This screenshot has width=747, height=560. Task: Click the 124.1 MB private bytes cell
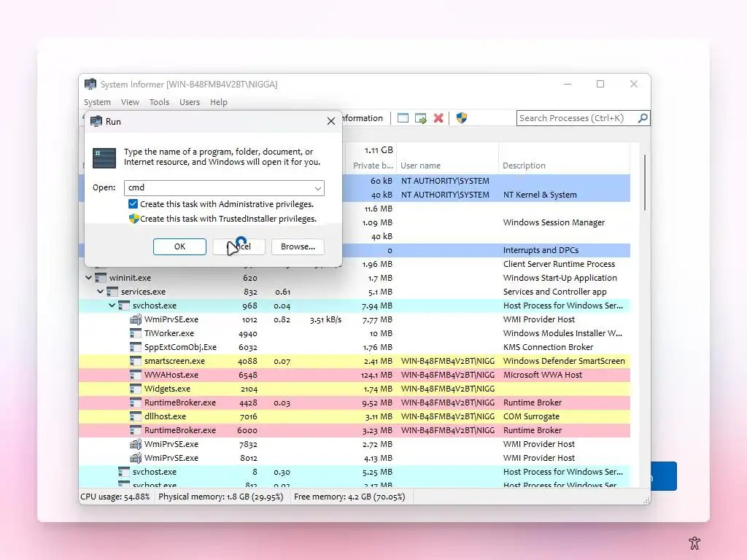tap(376, 376)
